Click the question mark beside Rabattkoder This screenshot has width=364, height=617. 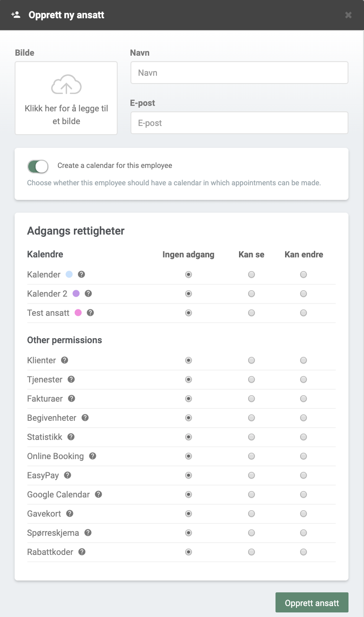pos(82,552)
